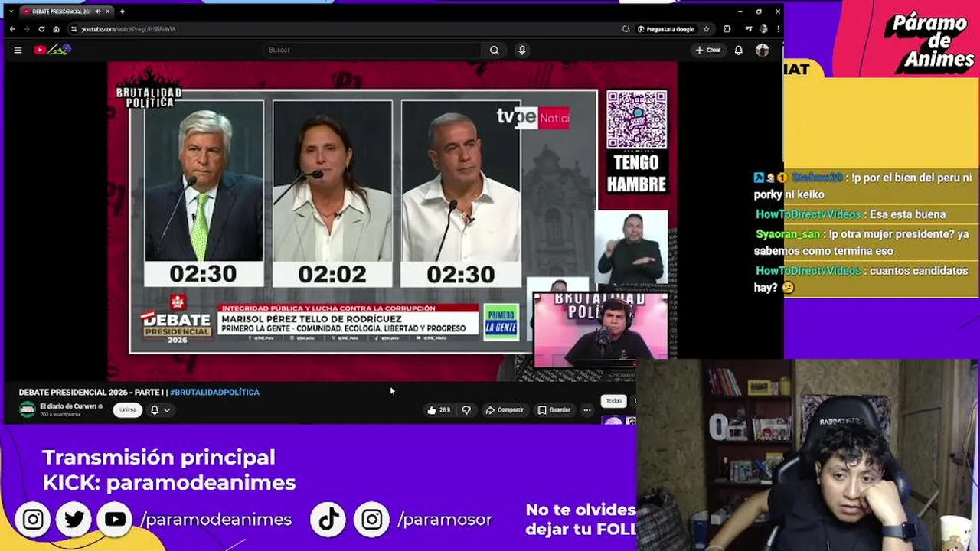Click the QR code in the video
Image resolution: width=980 pixels, height=551 pixels.
(636, 119)
